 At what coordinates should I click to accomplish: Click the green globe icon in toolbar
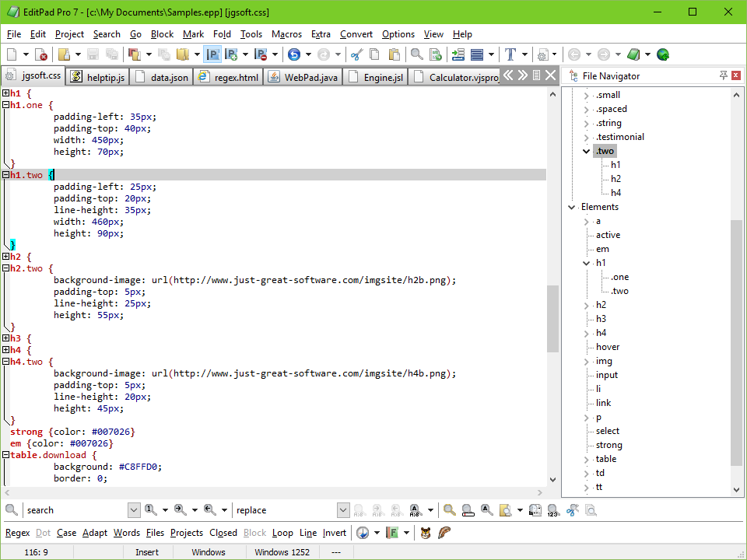663,54
